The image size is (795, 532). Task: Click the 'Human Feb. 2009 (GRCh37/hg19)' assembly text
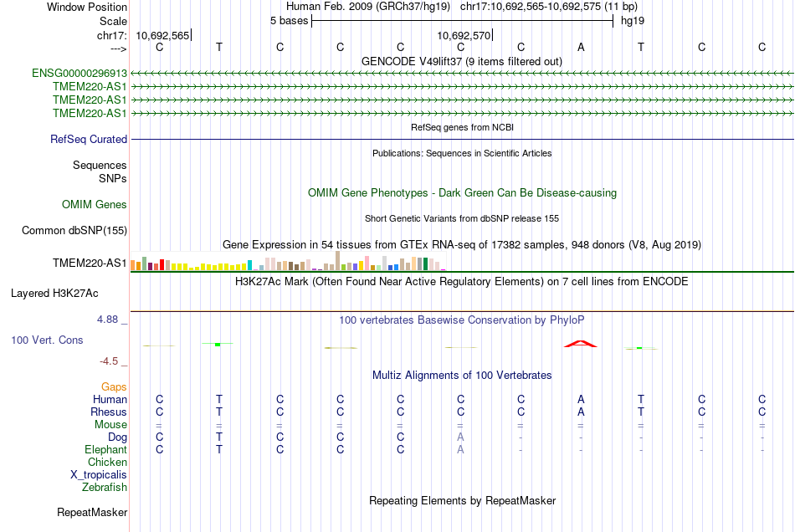(x=368, y=7)
